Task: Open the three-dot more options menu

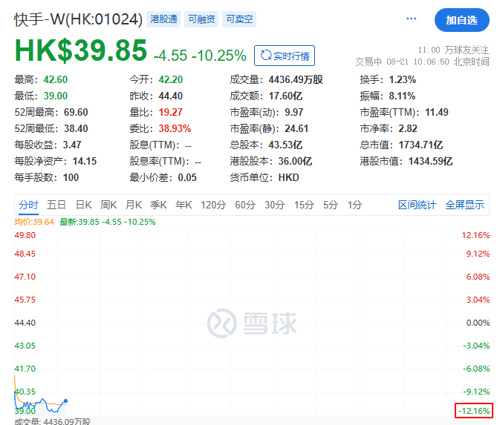Action: pos(411,19)
